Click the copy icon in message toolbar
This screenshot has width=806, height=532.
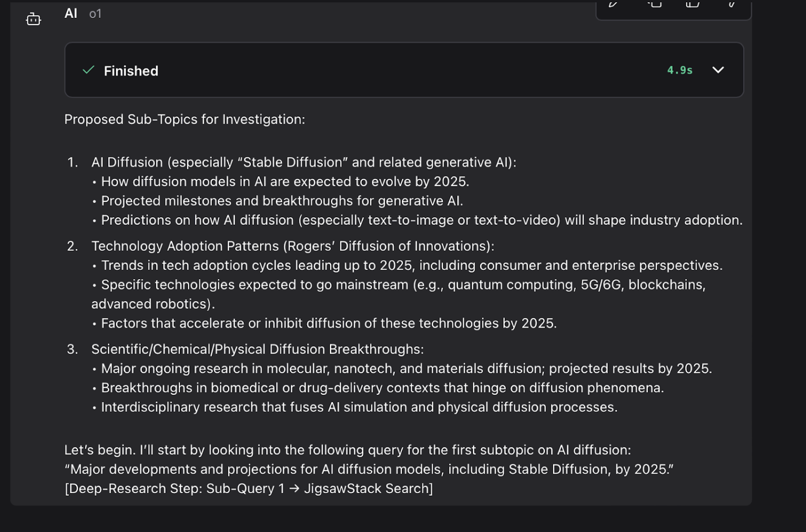pos(654,4)
